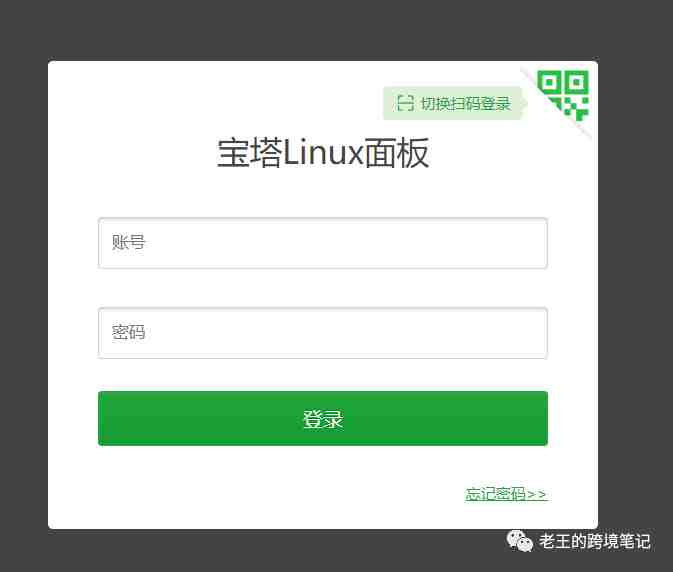Click the 登录 text on the green button
Image resolution: width=673 pixels, height=572 pixels.
click(323, 419)
